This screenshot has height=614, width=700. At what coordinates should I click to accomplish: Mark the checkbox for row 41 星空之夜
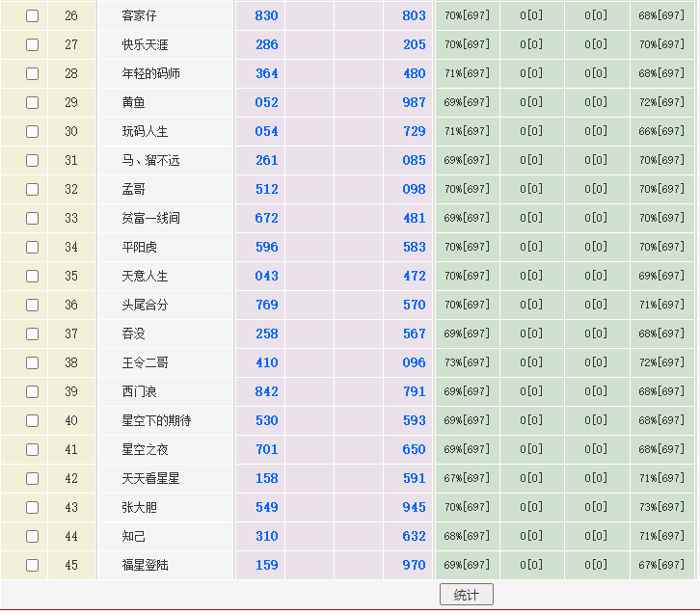tap(32, 449)
